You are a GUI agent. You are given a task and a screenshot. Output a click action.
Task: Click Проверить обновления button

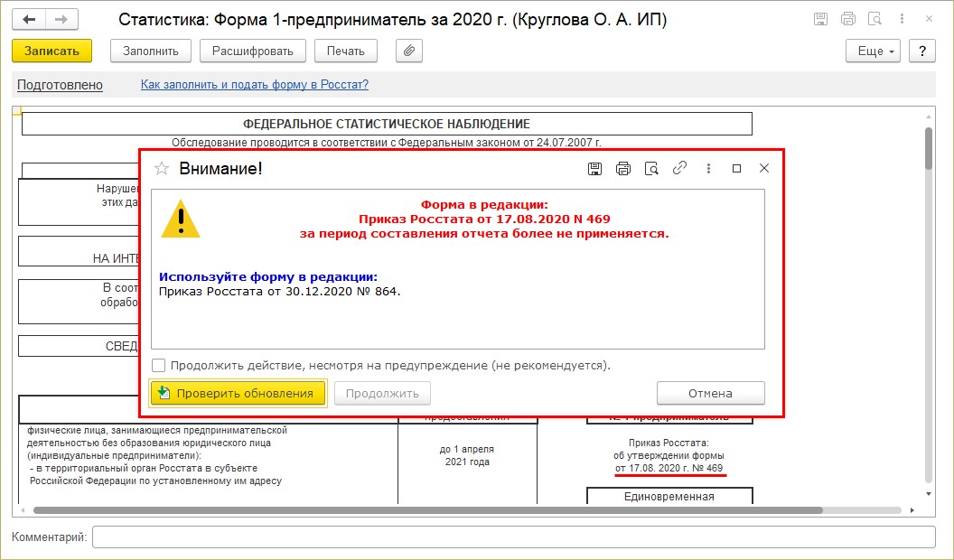click(x=238, y=394)
